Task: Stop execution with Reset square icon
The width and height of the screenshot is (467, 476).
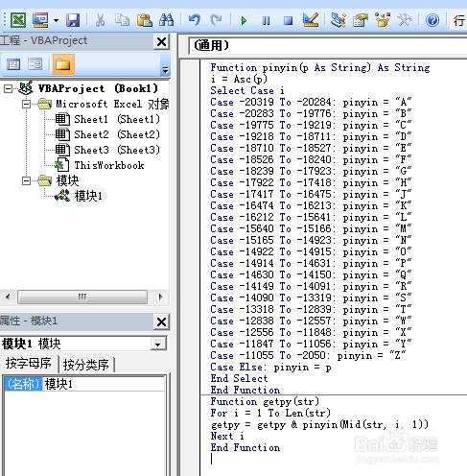Action: tap(288, 21)
